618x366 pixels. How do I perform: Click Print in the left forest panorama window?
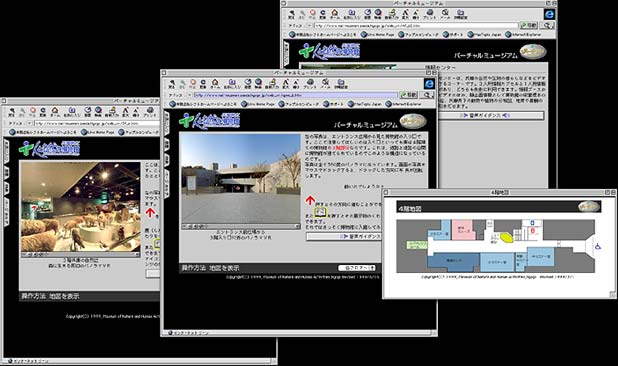(150, 112)
